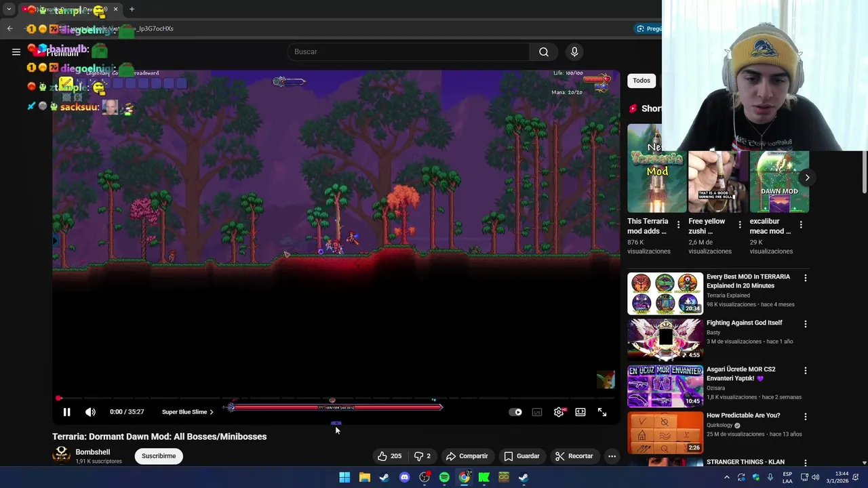The height and width of the screenshot is (488, 868).
Task: Open 'Fighting Against God Itself' video title
Action: point(744,323)
